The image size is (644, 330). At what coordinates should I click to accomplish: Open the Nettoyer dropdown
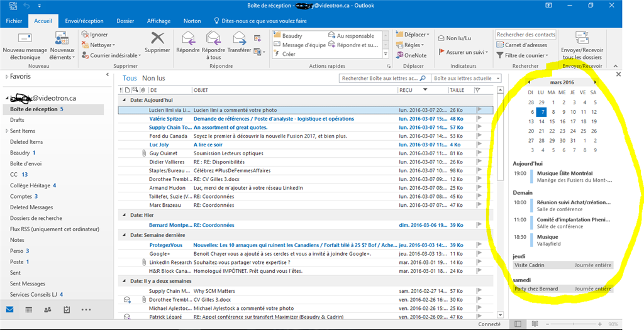pyautogui.click(x=98, y=45)
